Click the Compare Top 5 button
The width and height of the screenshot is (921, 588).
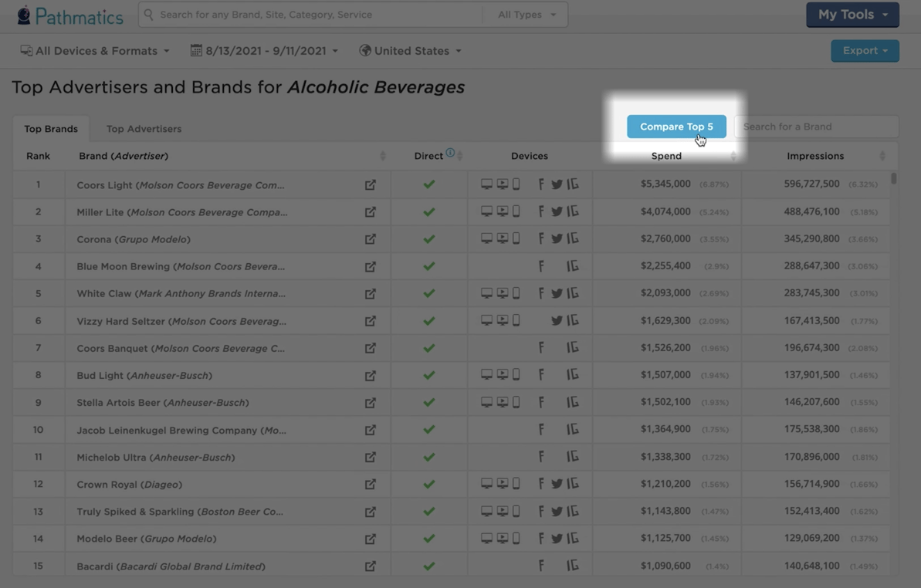676,127
